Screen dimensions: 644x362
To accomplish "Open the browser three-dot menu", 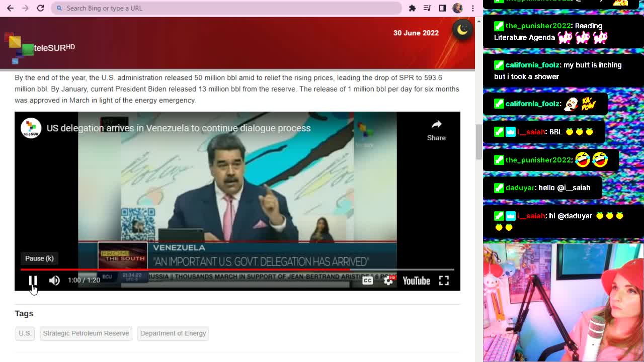I will coord(472,8).
